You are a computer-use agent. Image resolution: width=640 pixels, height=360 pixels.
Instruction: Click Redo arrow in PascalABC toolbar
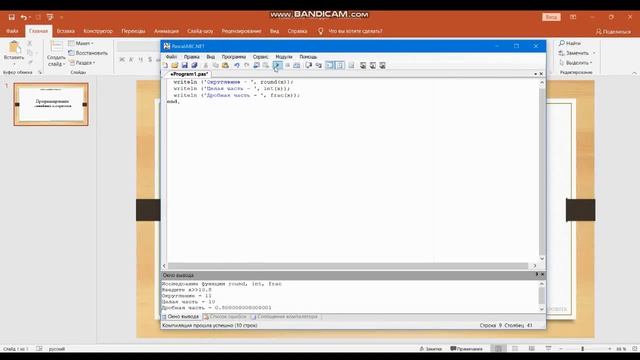[247, 65]
